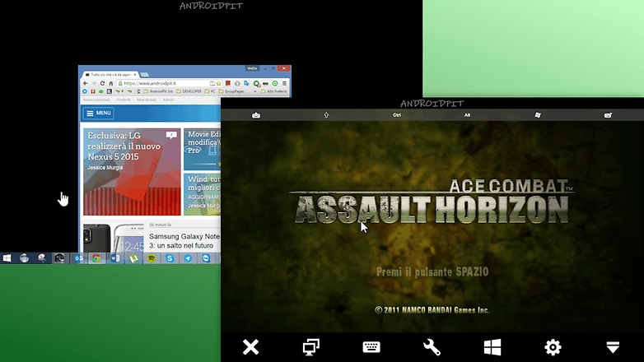Open the PC bookmark folder
Viewport: 644px width, 362px height.
pos(210,91)
